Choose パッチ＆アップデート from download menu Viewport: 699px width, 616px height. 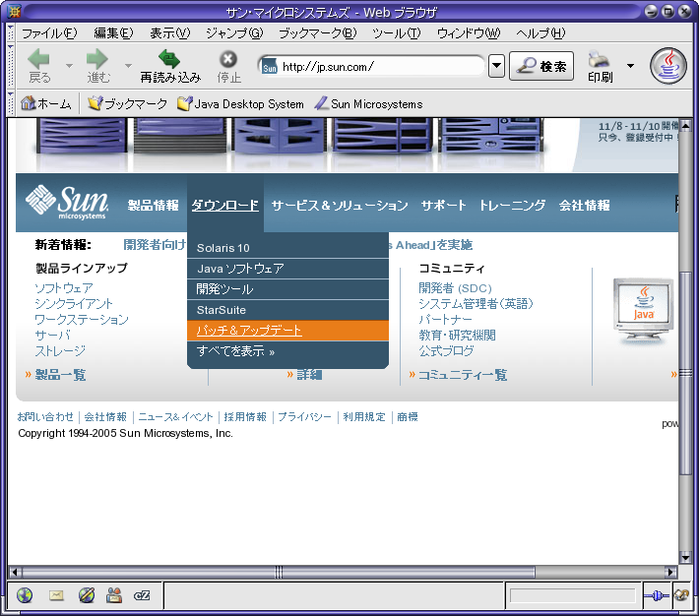tap(288, 331)
